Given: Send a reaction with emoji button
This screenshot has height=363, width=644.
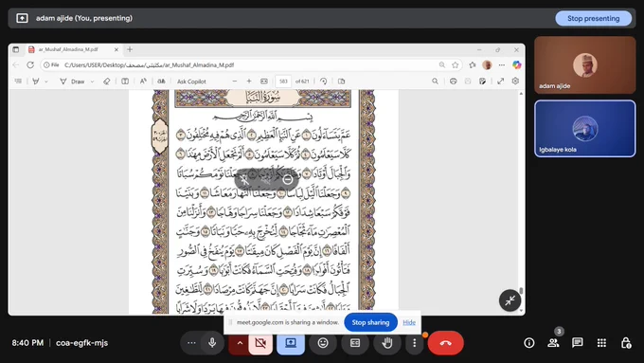Looking at the screenshot, I should [x=323, y=342].
